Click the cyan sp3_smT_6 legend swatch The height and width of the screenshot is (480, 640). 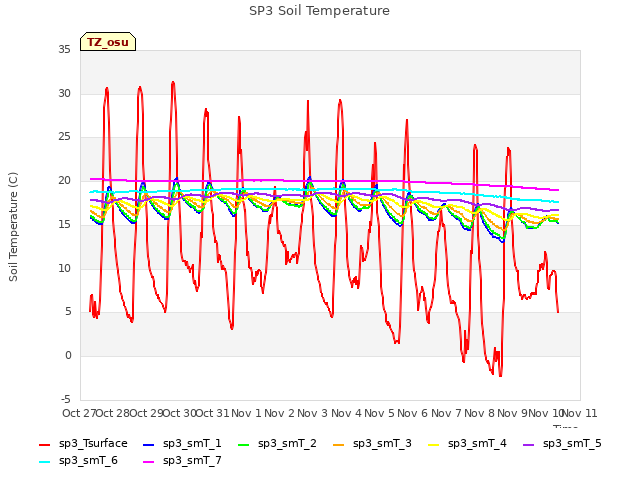coord(44,462)
